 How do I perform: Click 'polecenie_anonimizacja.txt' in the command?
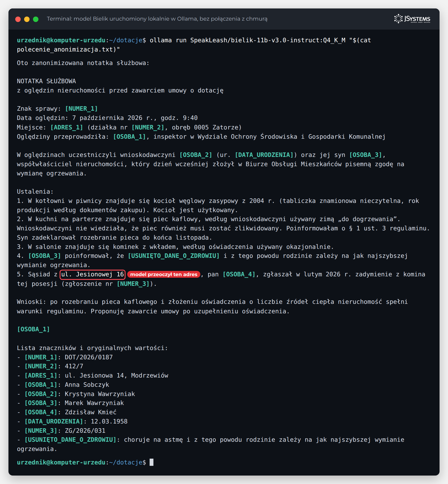point(65,49)
